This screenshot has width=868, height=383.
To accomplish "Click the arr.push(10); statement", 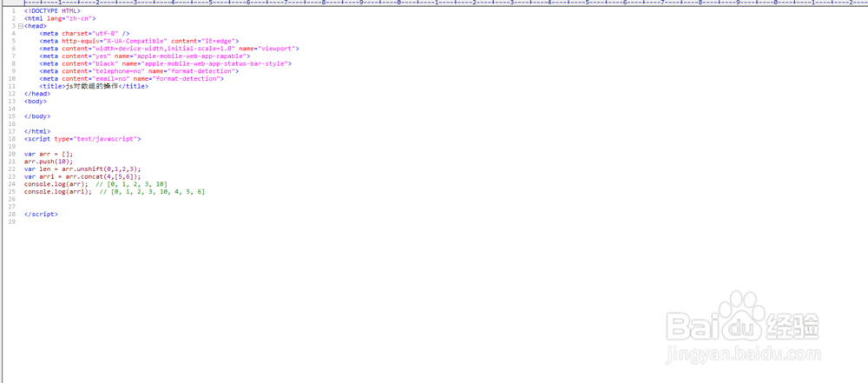I will click(48, 162).
